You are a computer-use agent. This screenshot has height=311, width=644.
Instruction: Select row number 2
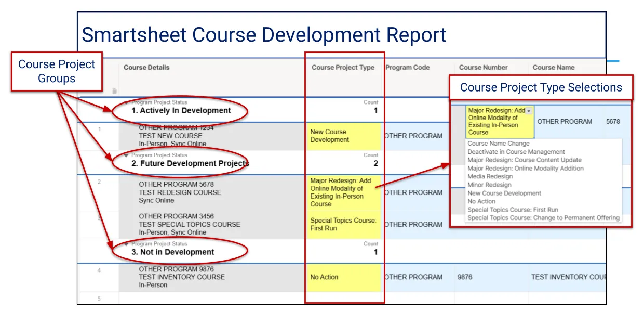coord(99,182)
